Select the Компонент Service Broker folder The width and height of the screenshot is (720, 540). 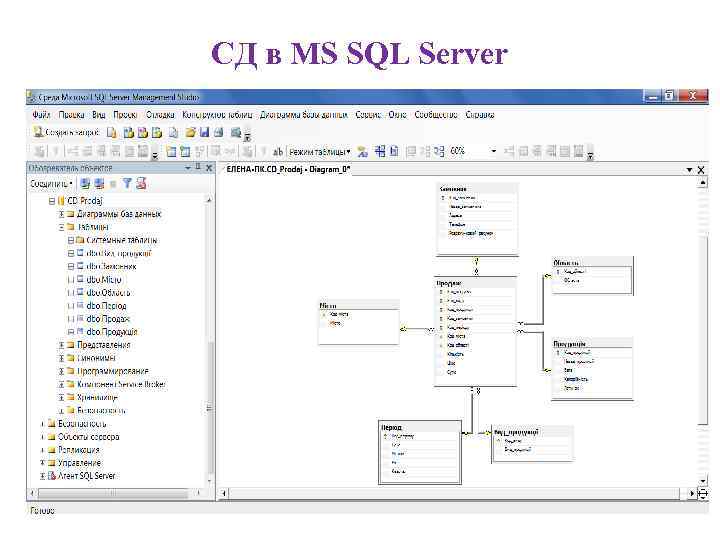click(x=121, y=384)
